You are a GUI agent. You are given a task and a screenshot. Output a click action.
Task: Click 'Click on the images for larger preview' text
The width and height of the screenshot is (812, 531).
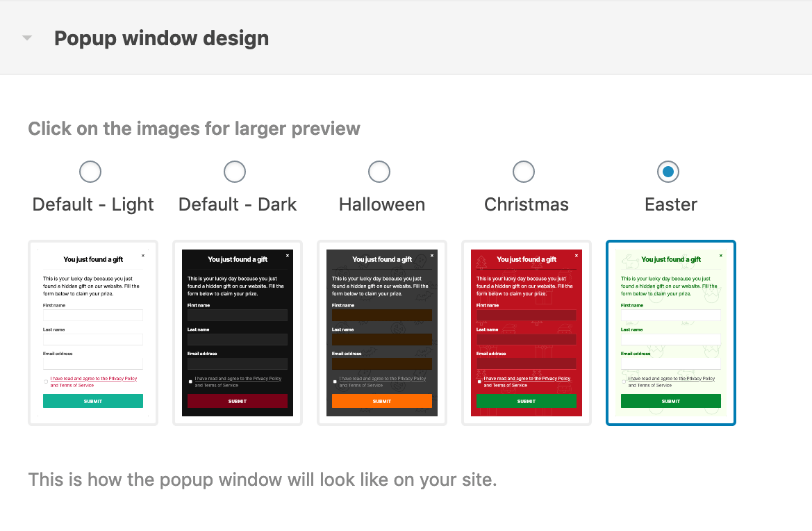pos(194,129)
